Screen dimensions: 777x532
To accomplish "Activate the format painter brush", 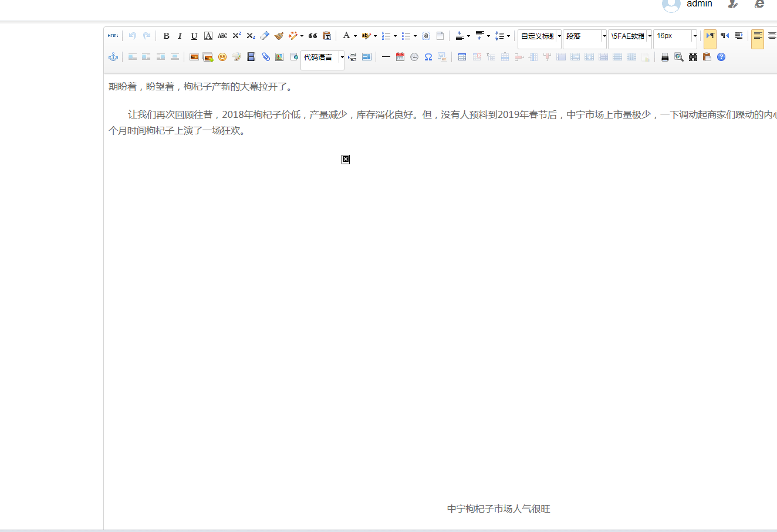I will click(x=279, y=36).
